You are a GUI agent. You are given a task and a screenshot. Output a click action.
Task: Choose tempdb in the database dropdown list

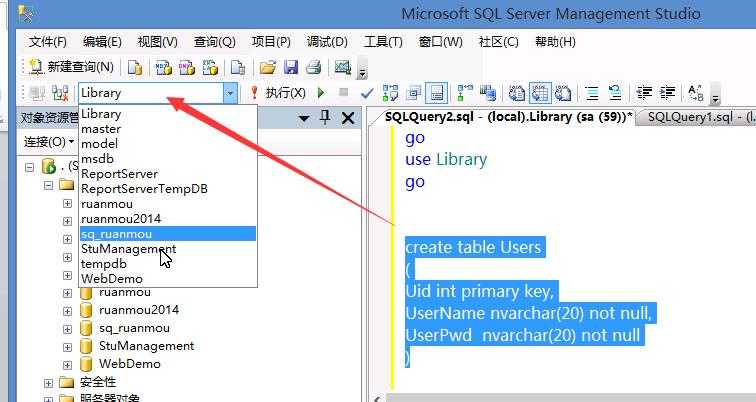pyautogui.click(x=168, y=264)
